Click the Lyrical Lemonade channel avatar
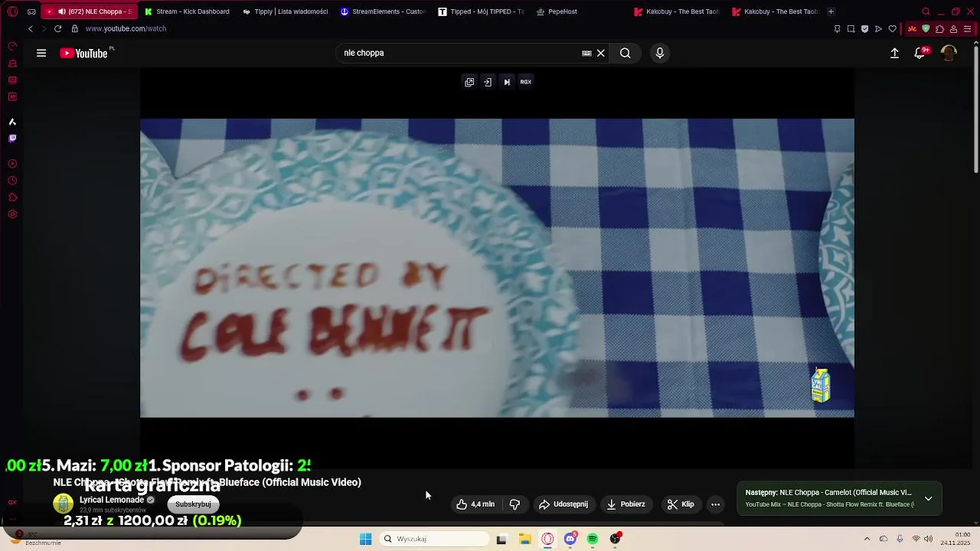980x551 pixels. point(64,504)
